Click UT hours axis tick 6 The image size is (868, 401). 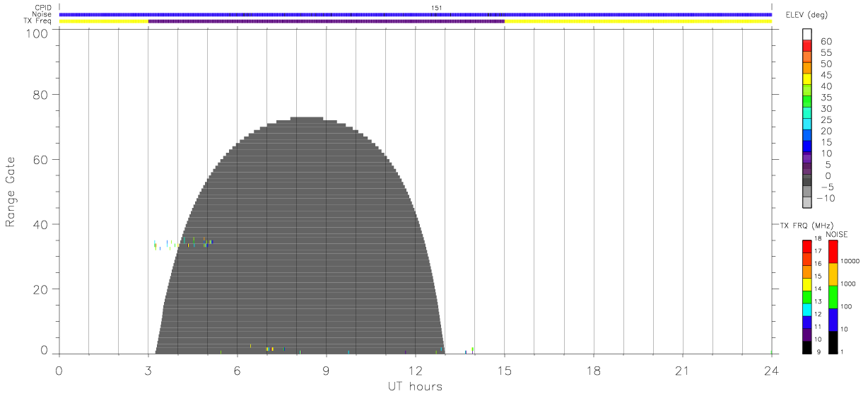click(237, 369)
